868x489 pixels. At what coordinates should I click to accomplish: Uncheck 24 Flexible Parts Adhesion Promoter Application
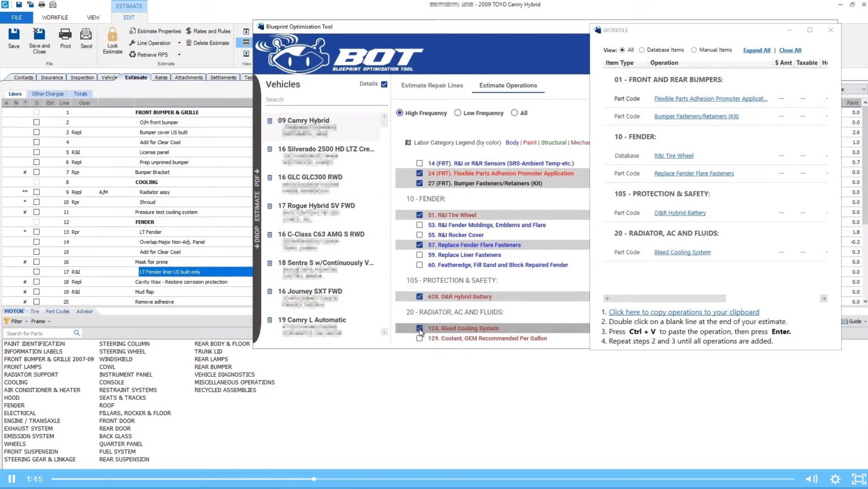[419, 173]
